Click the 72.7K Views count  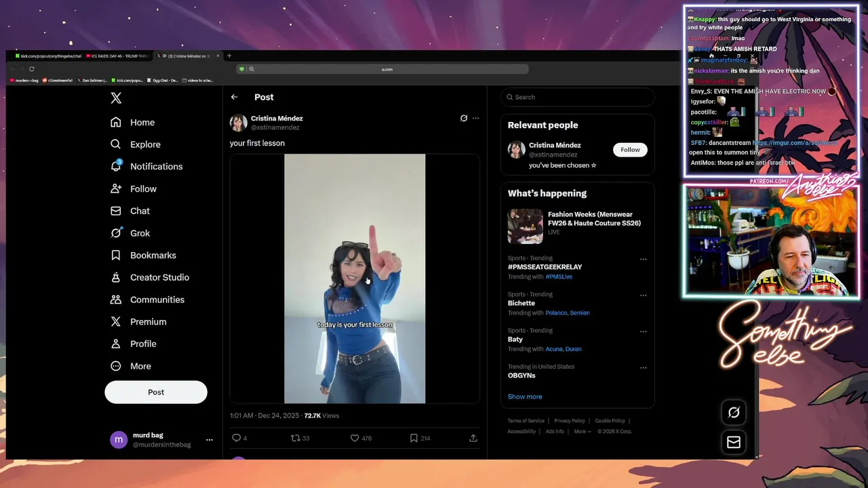321,415
